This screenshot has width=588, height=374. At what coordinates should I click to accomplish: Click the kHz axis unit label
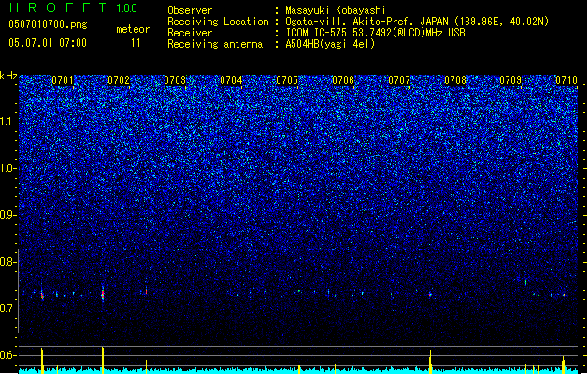(x=8, y=76)
